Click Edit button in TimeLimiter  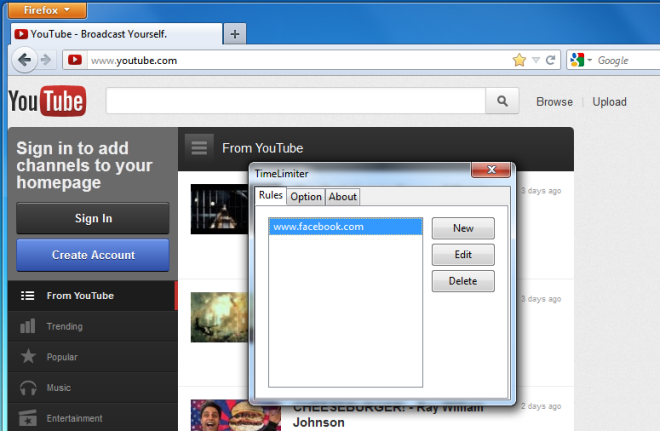click(463, 255)
